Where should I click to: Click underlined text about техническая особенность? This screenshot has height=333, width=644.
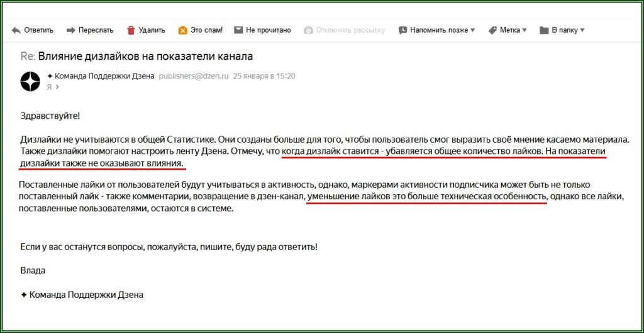click(x=427, y=197)
